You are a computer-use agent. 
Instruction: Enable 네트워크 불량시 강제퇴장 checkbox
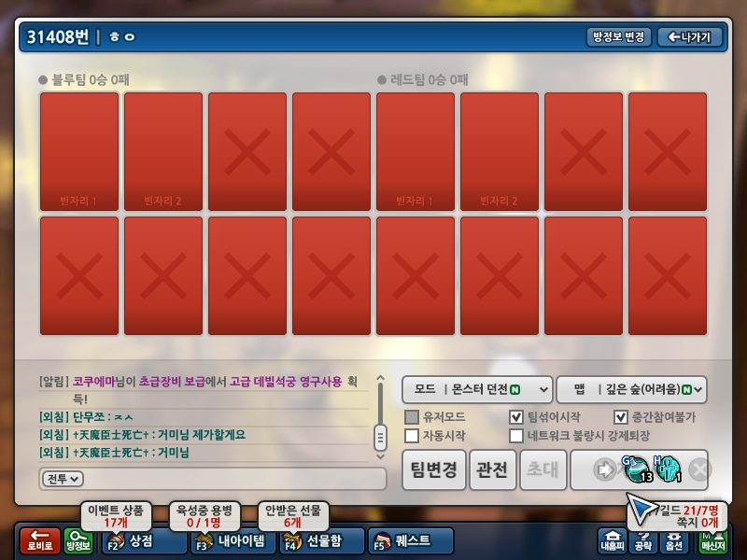(x=516, y=435)
